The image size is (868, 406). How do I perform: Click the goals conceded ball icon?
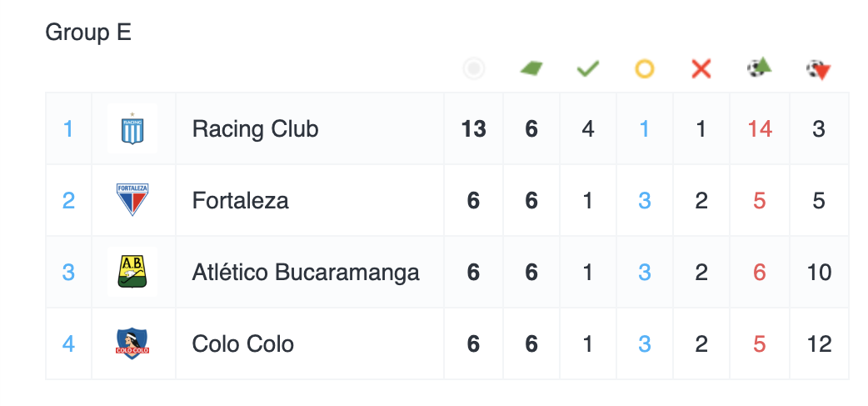[819, 69]
